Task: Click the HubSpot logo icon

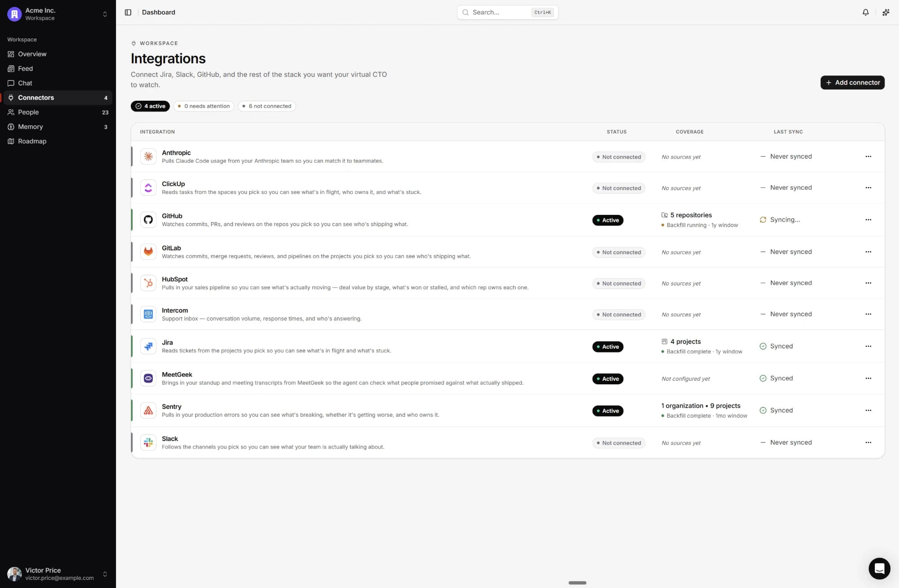Action: click(148, 283)
